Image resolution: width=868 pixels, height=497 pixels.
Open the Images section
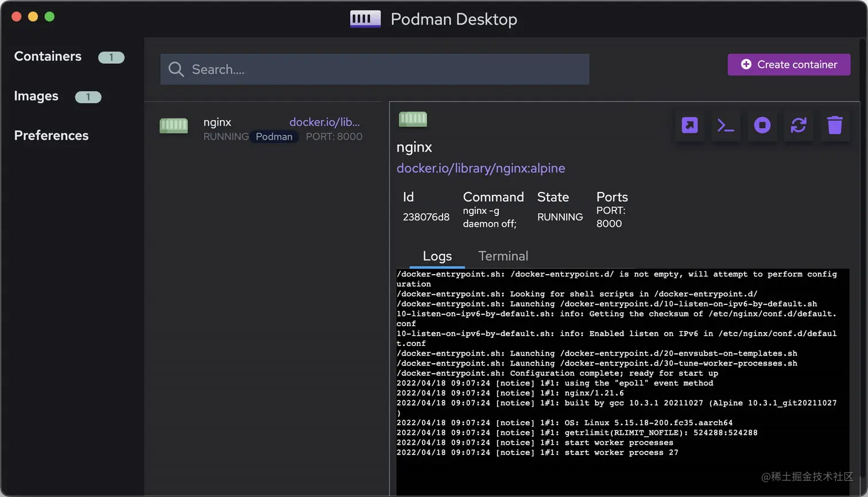point(36,96)
